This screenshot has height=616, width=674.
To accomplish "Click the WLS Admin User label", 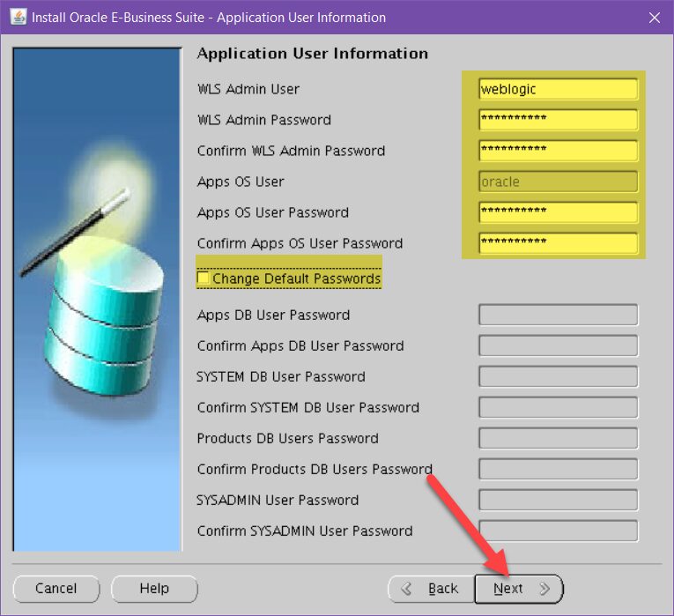I will coord(248,89).
